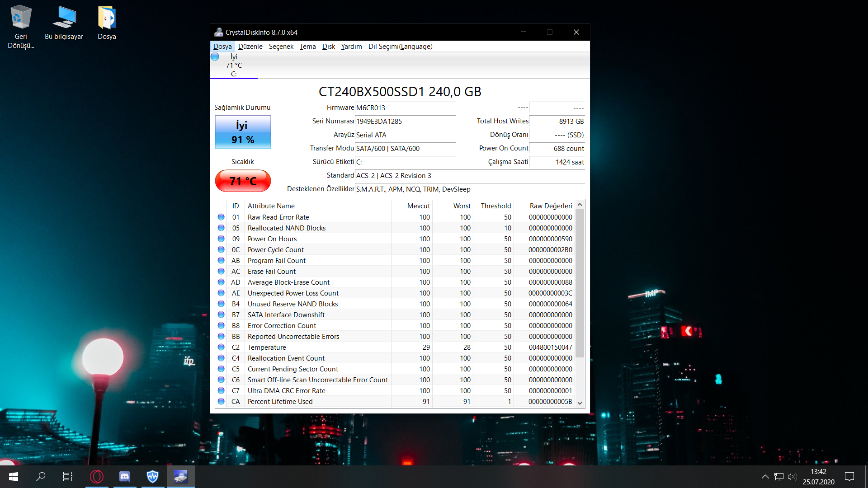Click the status orb for Reported Uncorrectable Errors
868x488 pixels.
[221, 337]
